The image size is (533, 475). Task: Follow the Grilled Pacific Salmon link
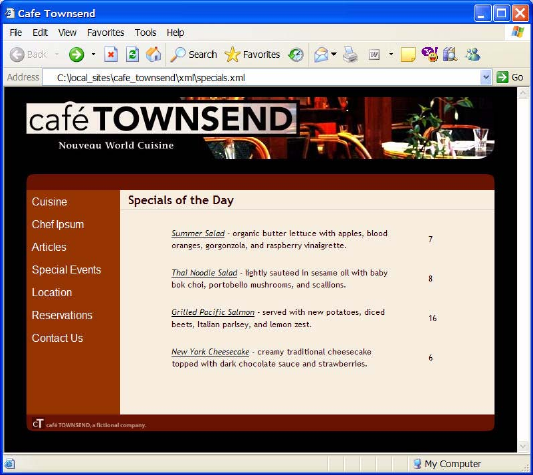click(213, 312)
